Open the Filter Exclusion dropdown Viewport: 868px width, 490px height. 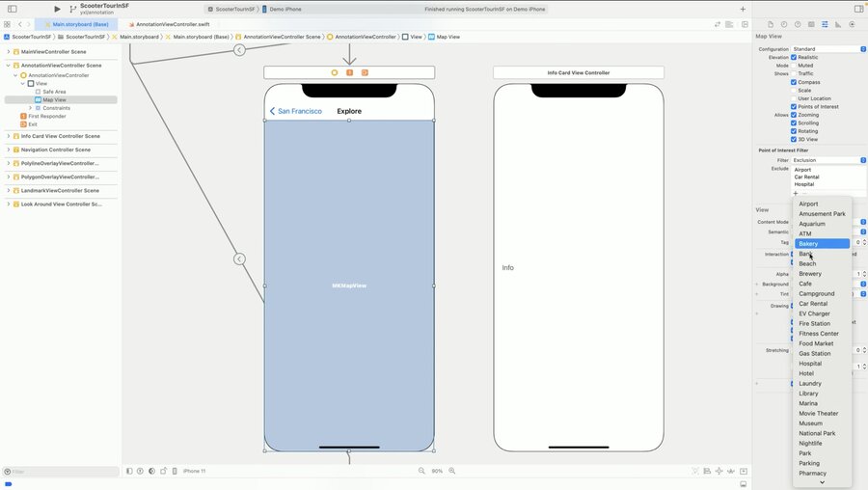[828, 160]
